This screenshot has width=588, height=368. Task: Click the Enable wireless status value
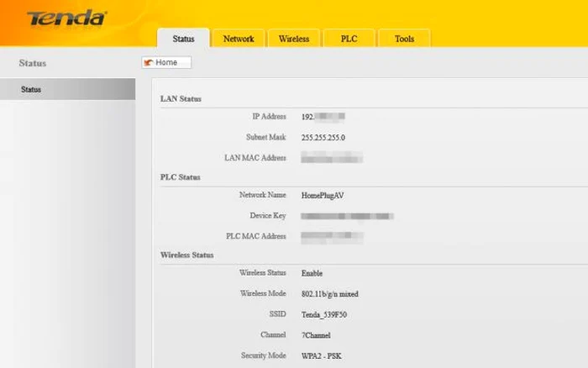point(312,273)
